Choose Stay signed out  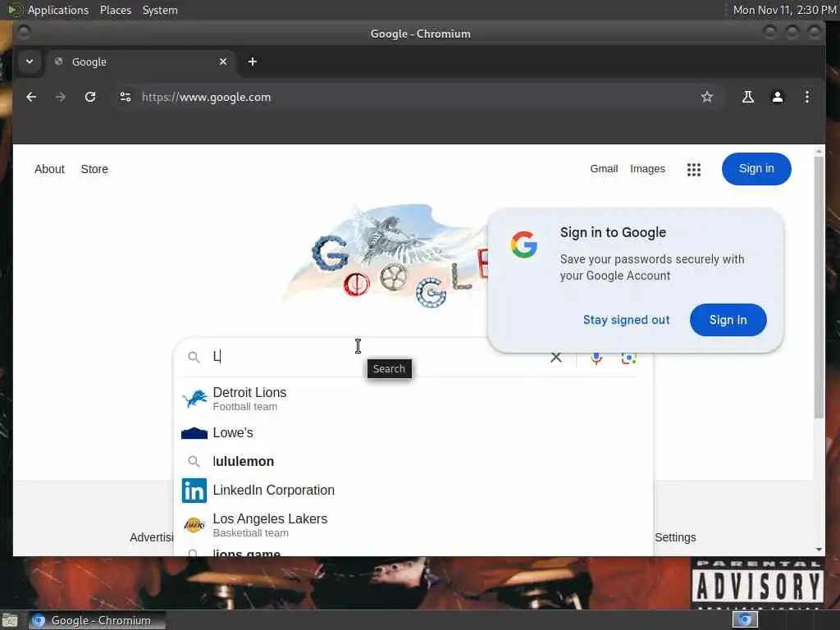coord(626,320)
